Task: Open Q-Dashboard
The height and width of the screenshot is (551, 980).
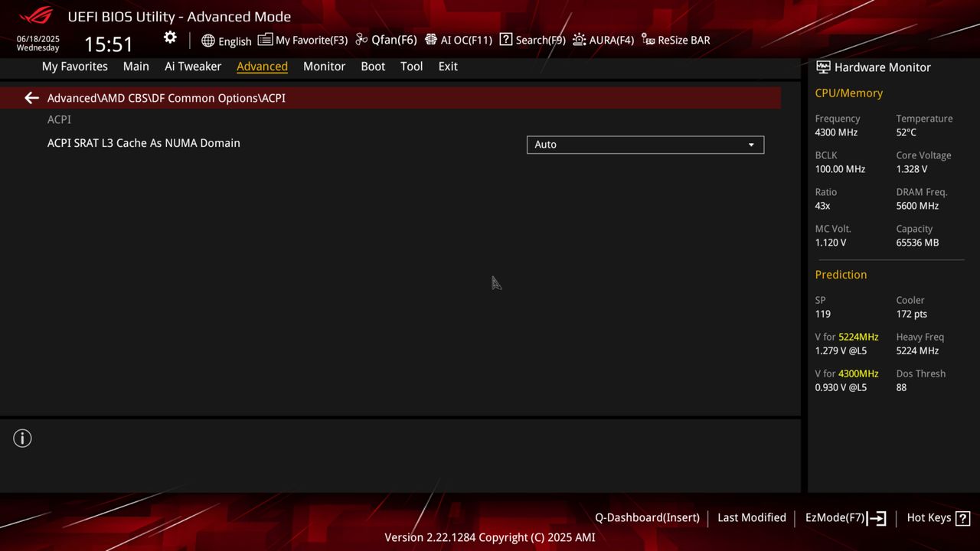Action: [x=647, y=518]
